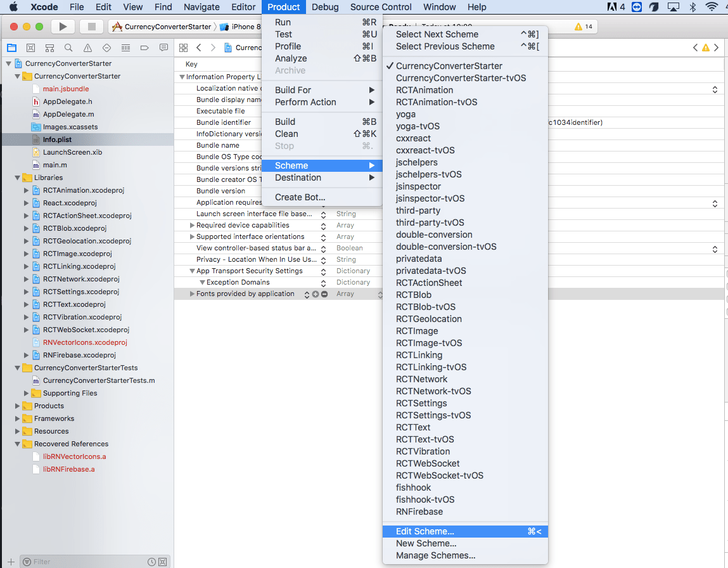Open key stepper for Exception Domains row
Image resolution: width=728 pixels, height=568 pixels.
pyautogui.click(x=323, y=282)
